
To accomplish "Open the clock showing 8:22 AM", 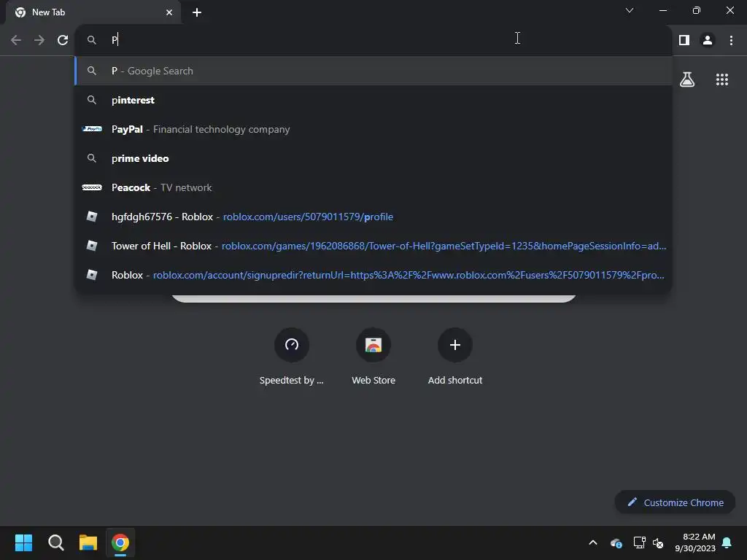I will (x=695, y=542).
